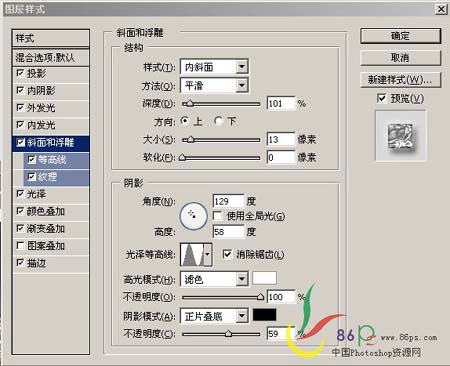Click the white highlight color swatch
This screenshot has width=450, height=366.
(264, 278)
